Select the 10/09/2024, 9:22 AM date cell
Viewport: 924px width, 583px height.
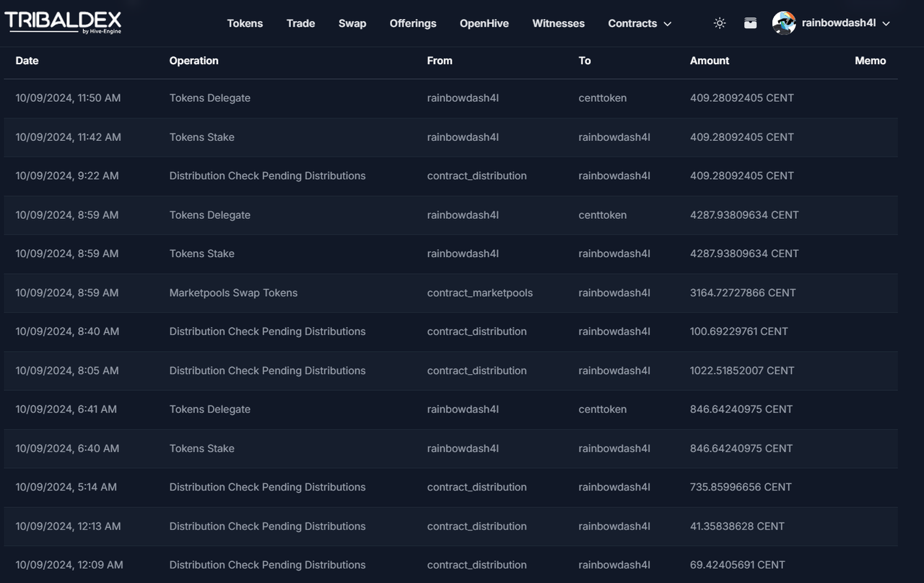coord(67,176)
